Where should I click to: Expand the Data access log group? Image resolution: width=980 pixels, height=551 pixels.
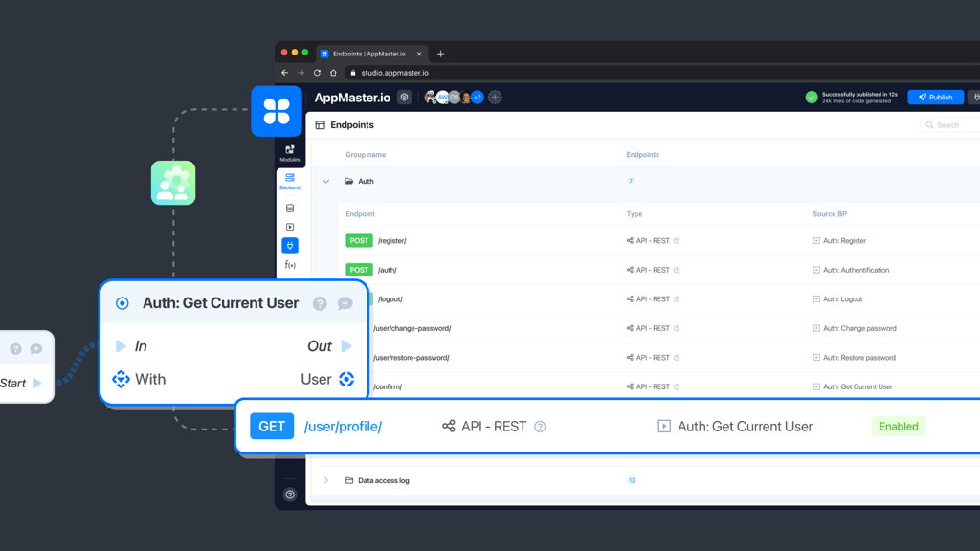(x=326, y=480)
